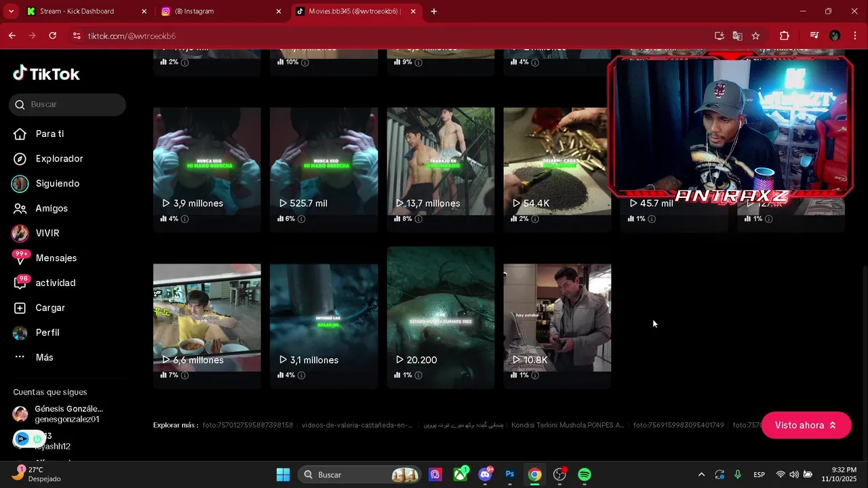Image resolution: width=868 pixels, height=488 pixels.
Task: Click the TikTok Buscar search field
Action: pyautogui.click(x=68, y=104)
